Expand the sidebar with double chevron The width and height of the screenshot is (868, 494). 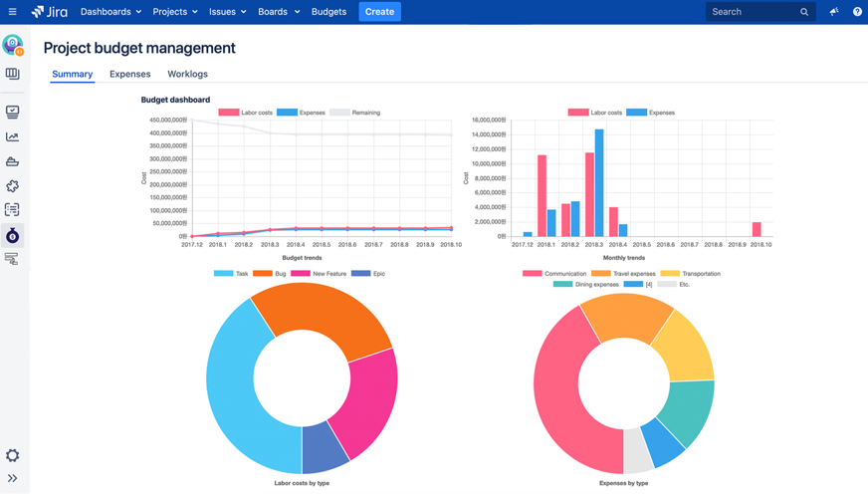point(12,478)
